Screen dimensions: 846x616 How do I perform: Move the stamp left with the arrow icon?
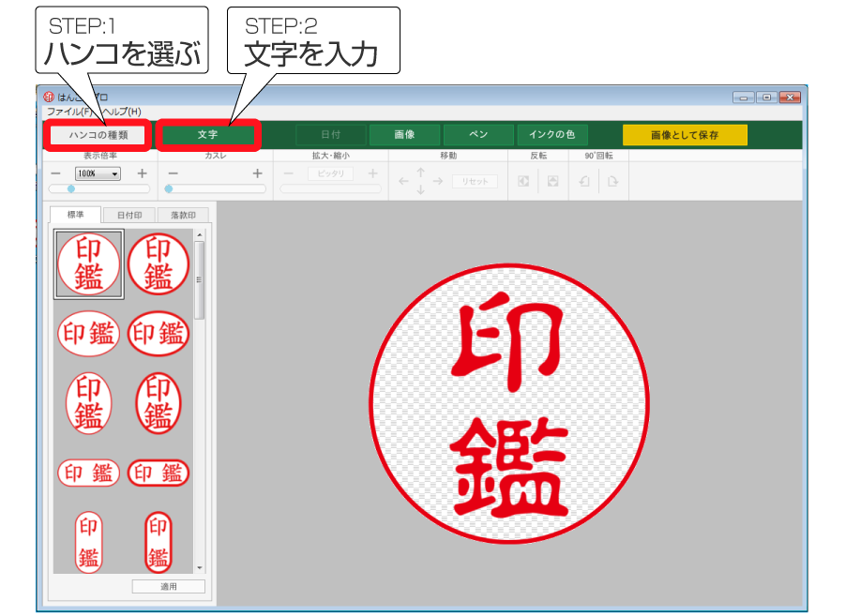(403, 180)
